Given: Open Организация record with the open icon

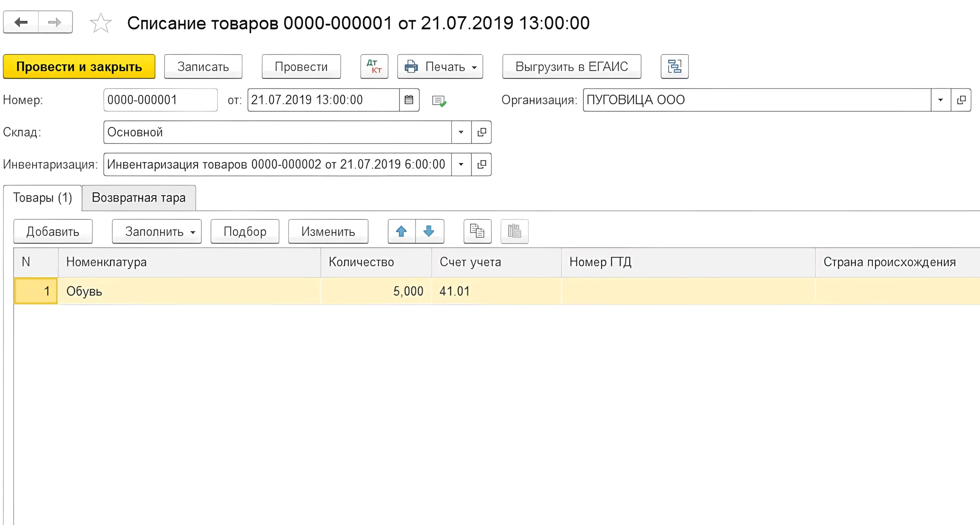Looking at the screenshot, I should (961, 100).
